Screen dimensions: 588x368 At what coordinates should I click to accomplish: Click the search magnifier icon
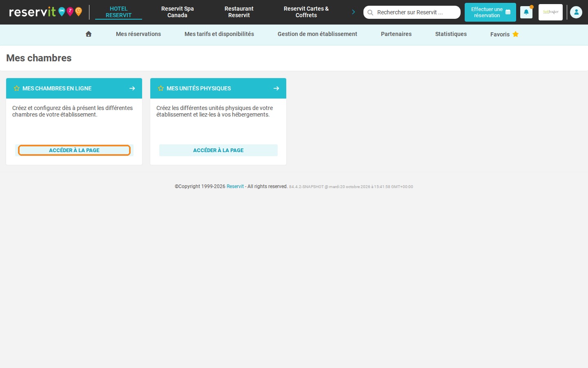point(370,13)
